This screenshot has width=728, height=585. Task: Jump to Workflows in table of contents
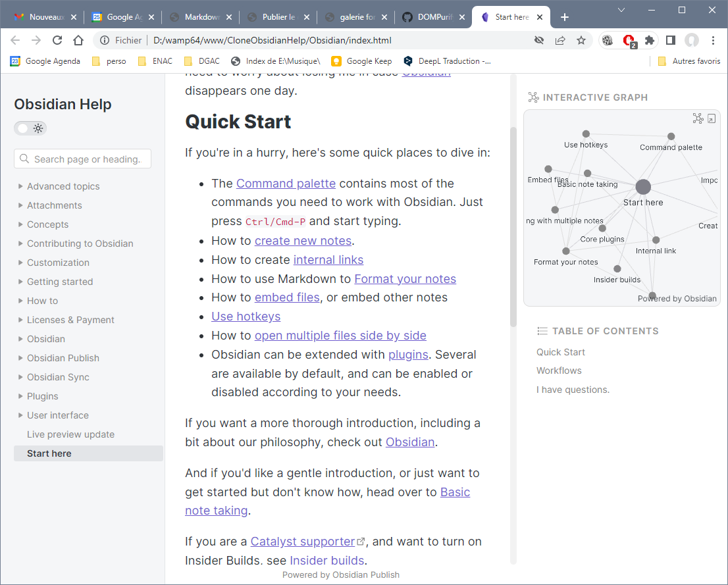point(559,370)
